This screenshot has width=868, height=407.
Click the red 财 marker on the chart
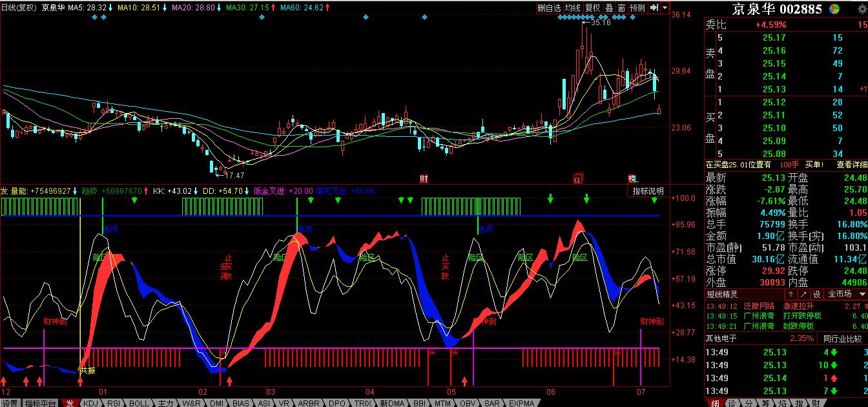coord(424,178)
